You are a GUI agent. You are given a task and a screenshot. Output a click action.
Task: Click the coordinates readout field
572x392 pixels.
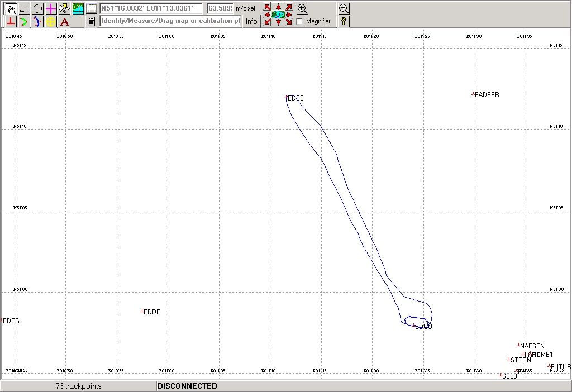coord(151,8)
